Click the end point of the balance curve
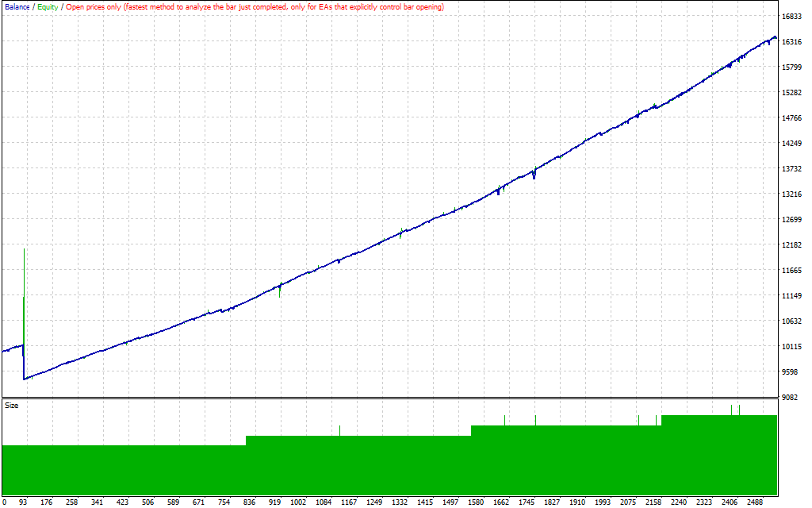 click(775, 37)
